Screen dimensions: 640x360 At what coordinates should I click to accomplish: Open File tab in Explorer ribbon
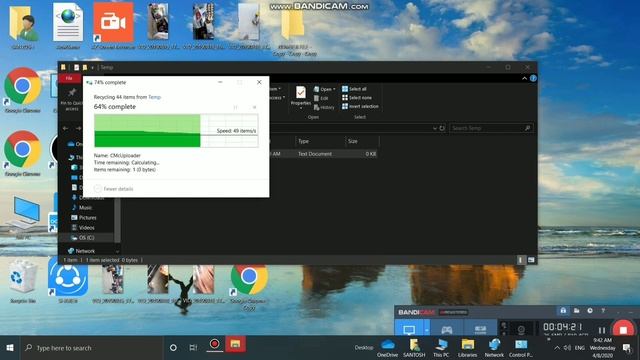(x=69, y=78)
